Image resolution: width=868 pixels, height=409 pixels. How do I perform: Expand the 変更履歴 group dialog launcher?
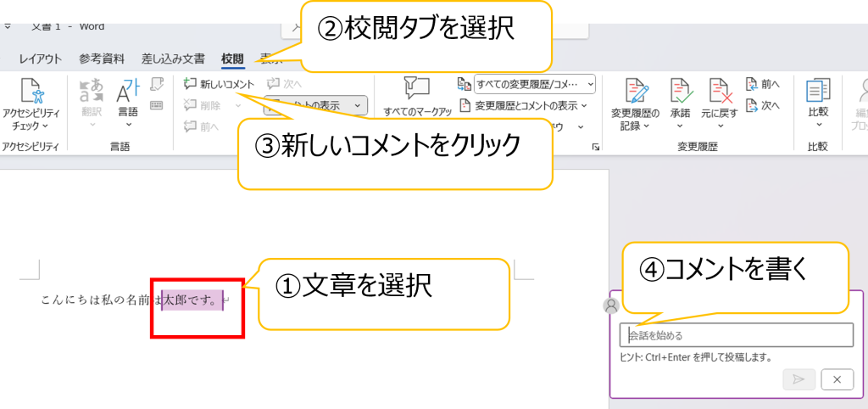594,148
